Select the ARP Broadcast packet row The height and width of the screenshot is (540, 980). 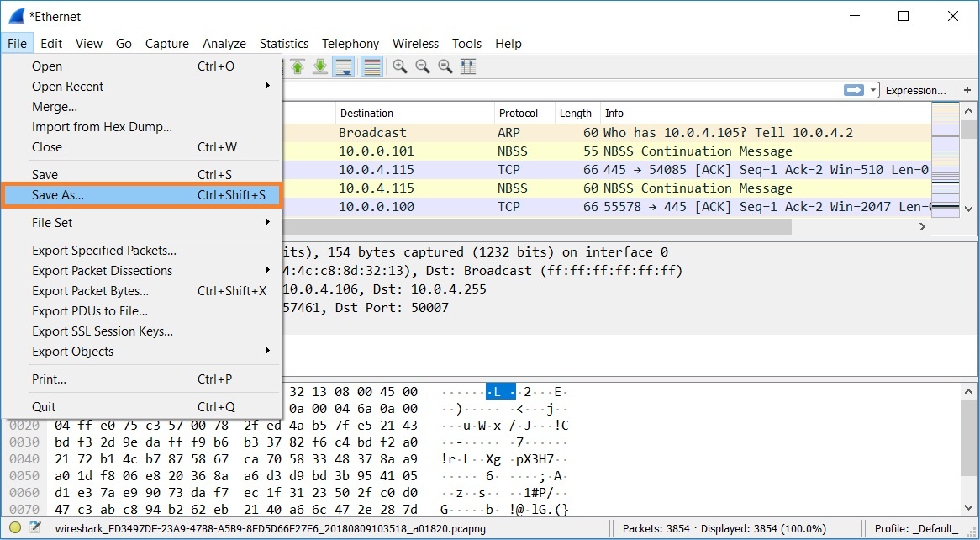pos(504,132)
